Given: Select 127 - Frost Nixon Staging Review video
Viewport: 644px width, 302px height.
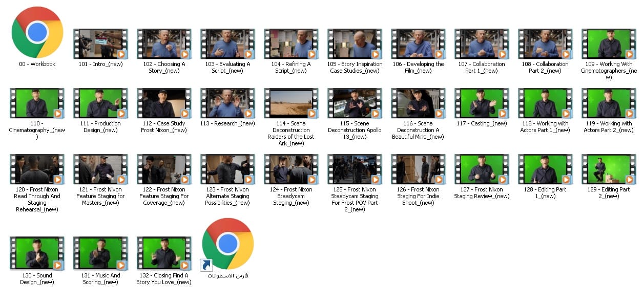Looking at the screenshot, I should click(x=482, y=169).
